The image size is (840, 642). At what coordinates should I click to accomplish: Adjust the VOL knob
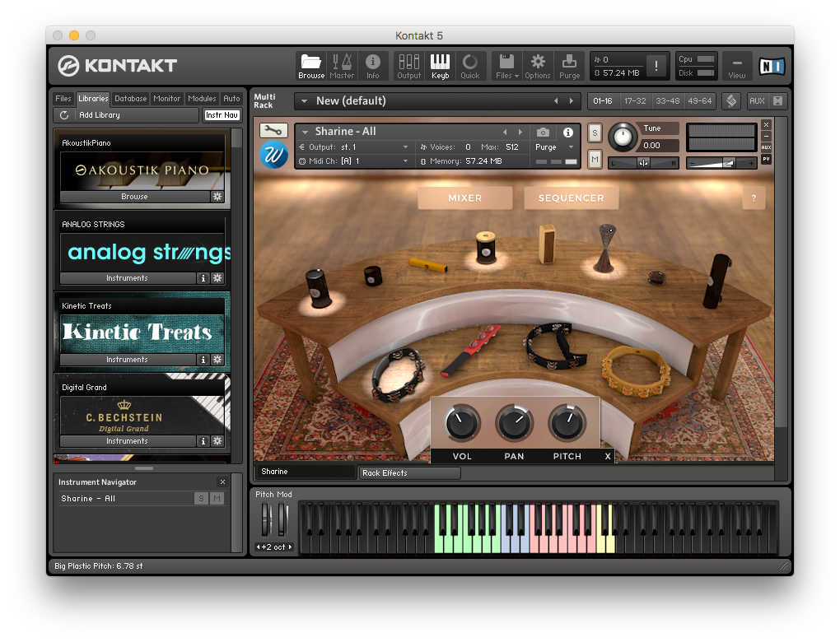(x=462, y=422)
